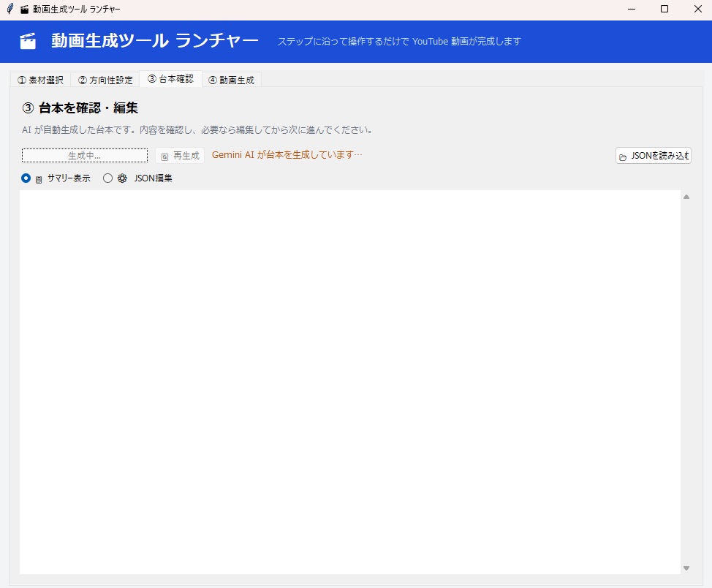Click the scroll-down arrow of the script area
Viewport: 712px width, 588px height.
point(686,568)
